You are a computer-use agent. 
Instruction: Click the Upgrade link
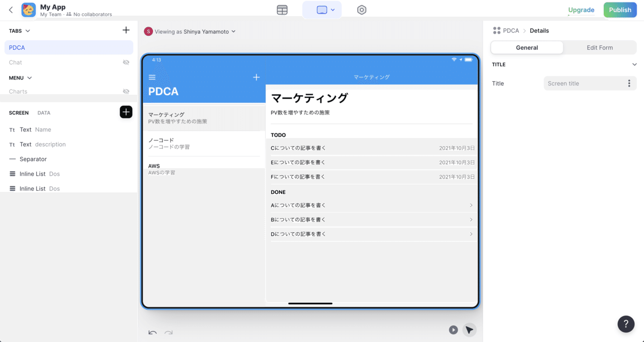pos(581,10)
